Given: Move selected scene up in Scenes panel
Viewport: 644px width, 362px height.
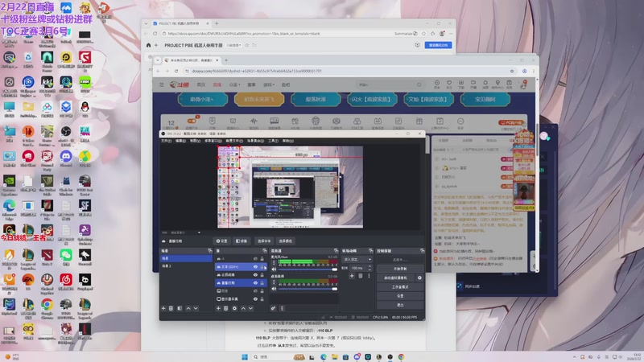Looking at the screenshot, I should click(x=188, y=308).
